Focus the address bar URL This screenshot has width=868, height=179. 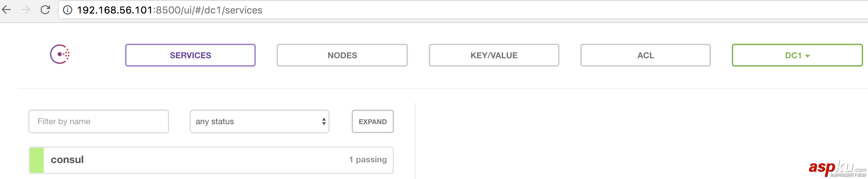[x=170, y=10]
